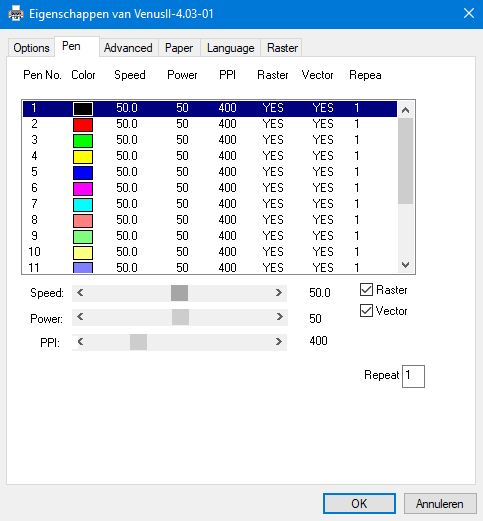Viewport: 483px width, 521px height.
Task: Click the pen list scroll-up arrow
Action: point(405,110)
